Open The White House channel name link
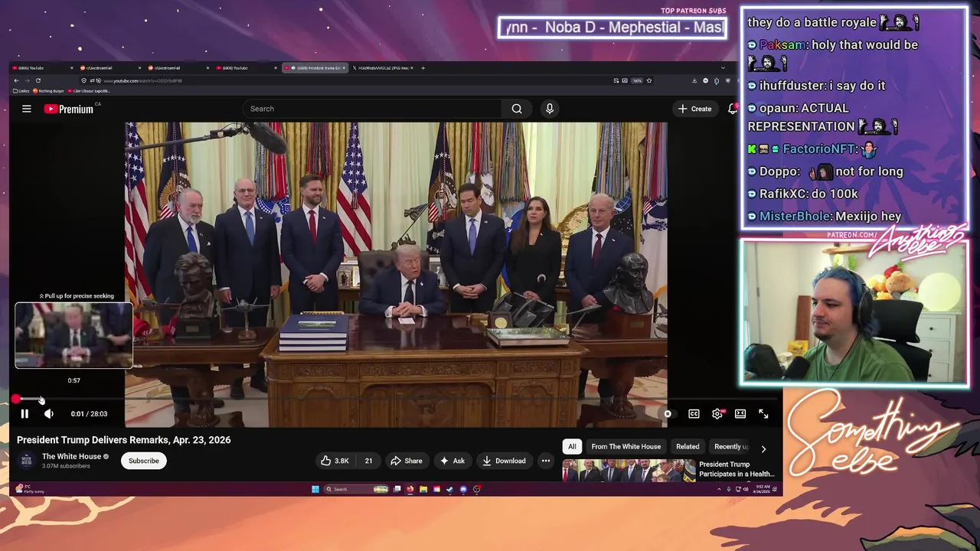This screenshot has width=980, height=551. (72, 456)
